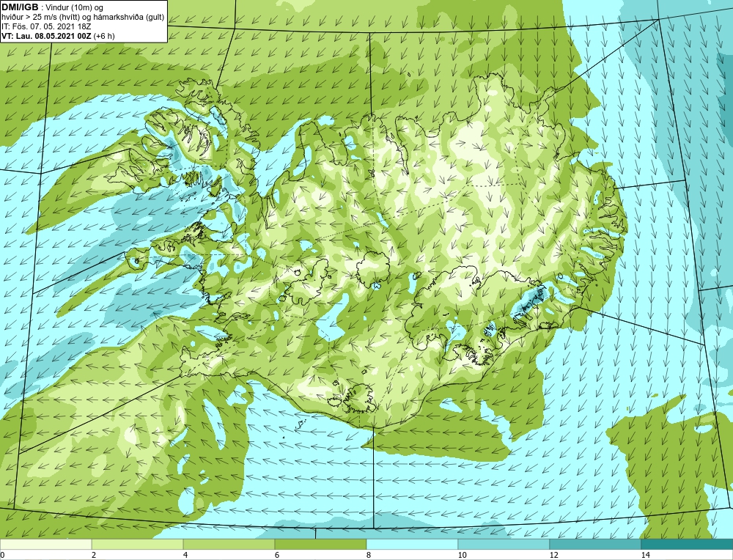Click the legend value label 6
This screenshot has height=560, width=733.
(x=277, y=555)
